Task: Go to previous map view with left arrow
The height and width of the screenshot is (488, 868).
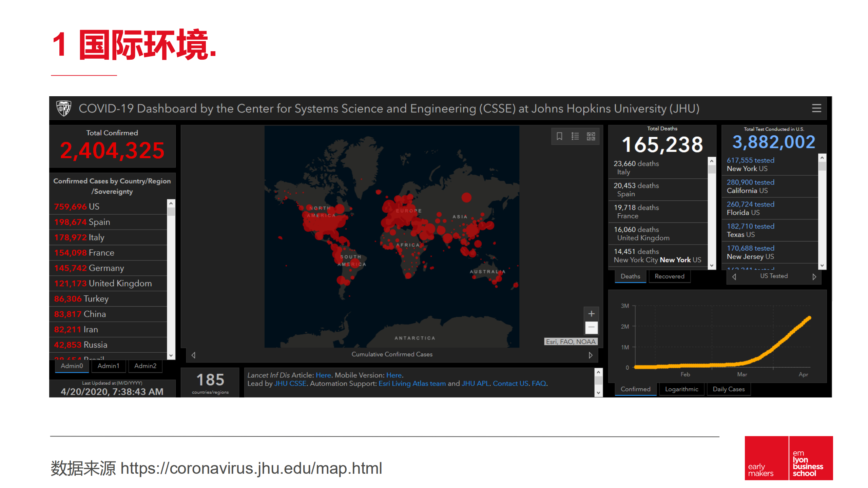Action: (193, 355)
